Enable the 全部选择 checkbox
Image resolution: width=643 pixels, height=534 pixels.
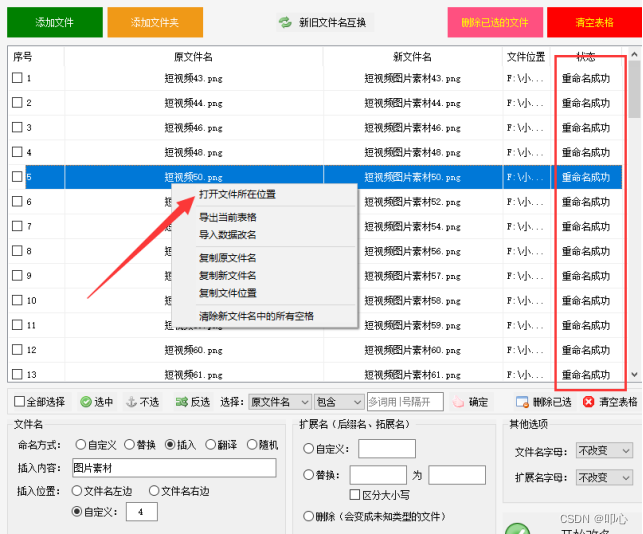pyautogui.click(x=19, y=402)
